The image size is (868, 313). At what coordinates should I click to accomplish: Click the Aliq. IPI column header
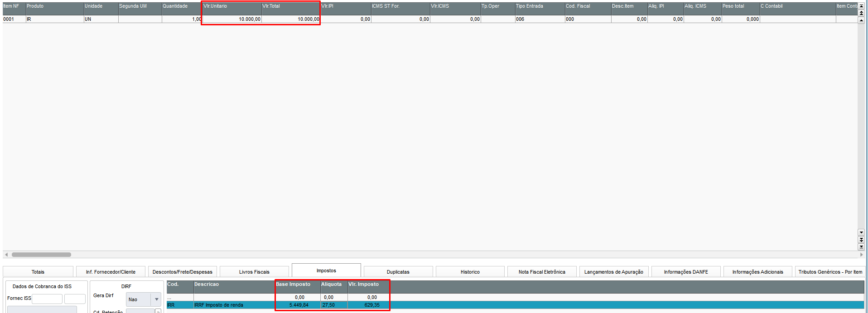point(665,9)
